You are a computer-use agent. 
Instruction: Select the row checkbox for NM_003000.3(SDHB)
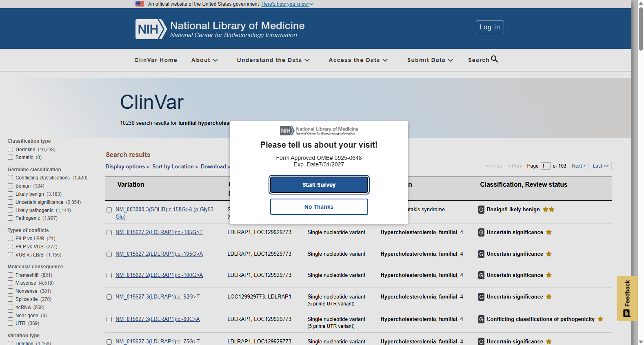click(x=109, y=210)
